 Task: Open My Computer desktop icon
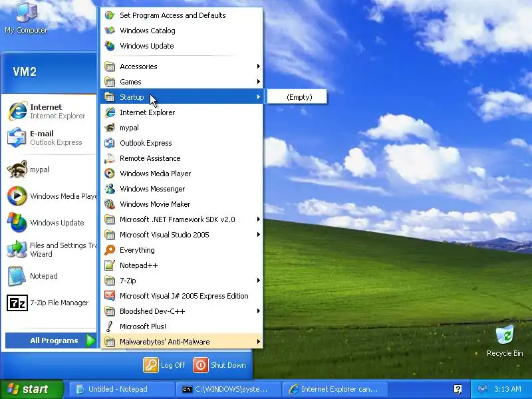click(x=26, y=17)
